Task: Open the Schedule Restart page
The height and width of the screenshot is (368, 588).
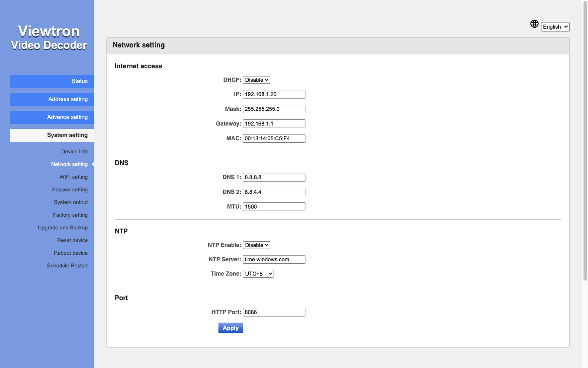Action: [x=67, y=265]
